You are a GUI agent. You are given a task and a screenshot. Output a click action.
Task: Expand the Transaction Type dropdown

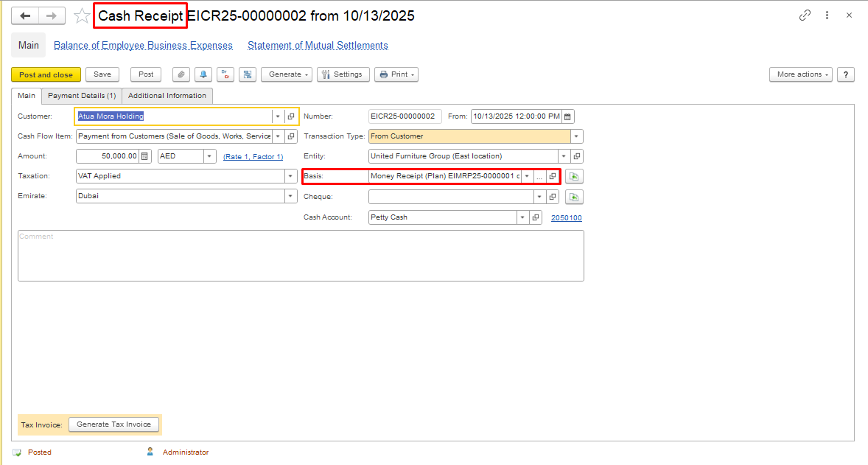click(576, 136)
